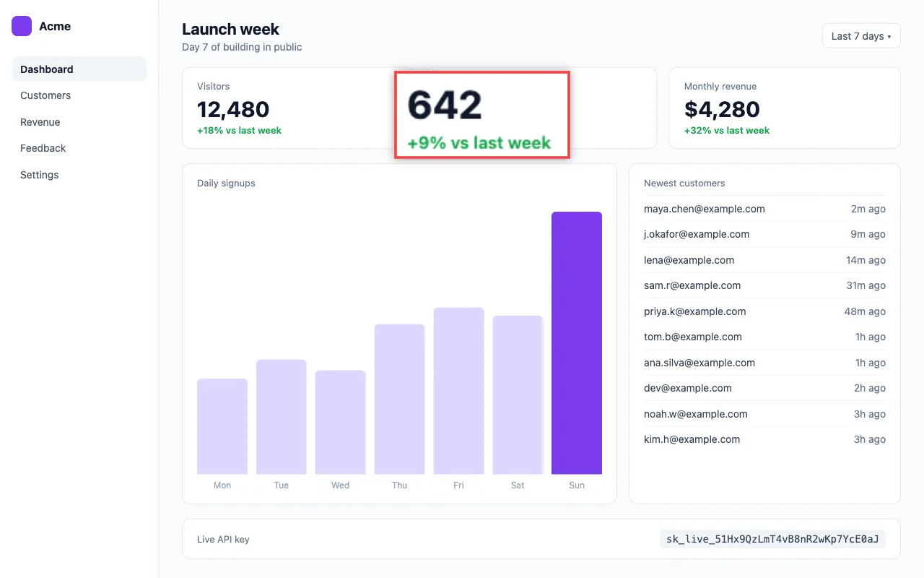Viewport: 924px width, 578px height.
Task: Click the 48m ago timestamp
Action: point(865,311)
